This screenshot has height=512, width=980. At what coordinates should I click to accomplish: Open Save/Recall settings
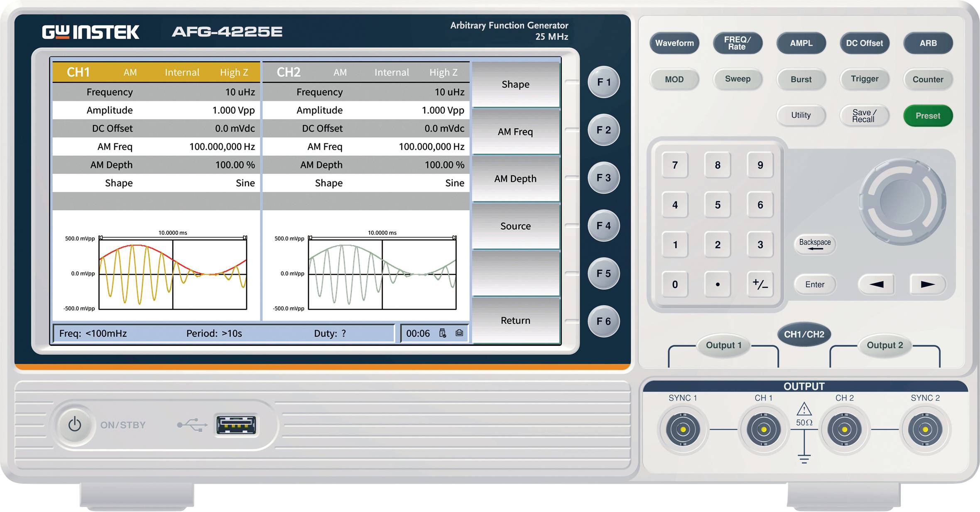click(864, 115)
